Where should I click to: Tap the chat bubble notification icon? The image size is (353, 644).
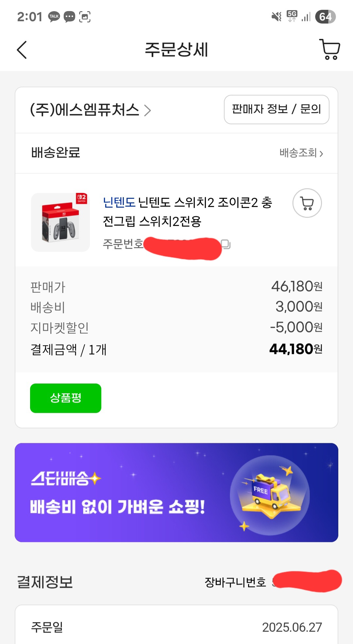point(69,17)
